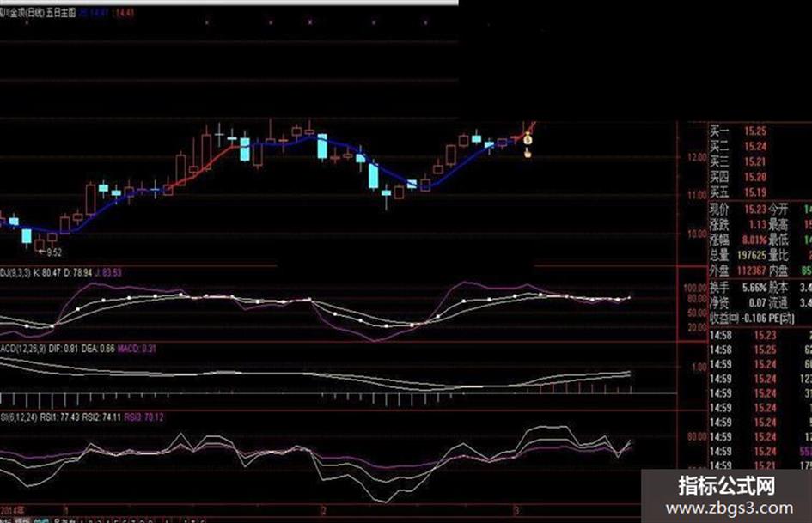Click the purple MACD: 0.31 value
812x523 pixels.
137,349
